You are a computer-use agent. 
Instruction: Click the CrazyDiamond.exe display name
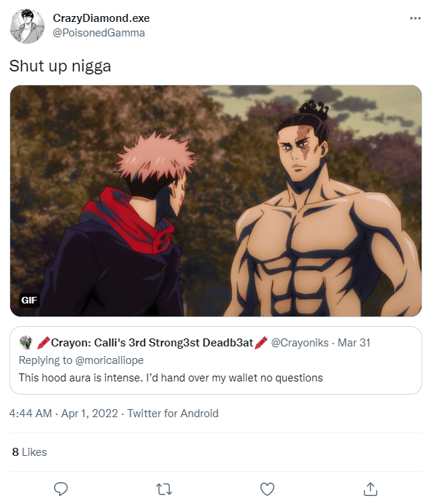point(101,18)
